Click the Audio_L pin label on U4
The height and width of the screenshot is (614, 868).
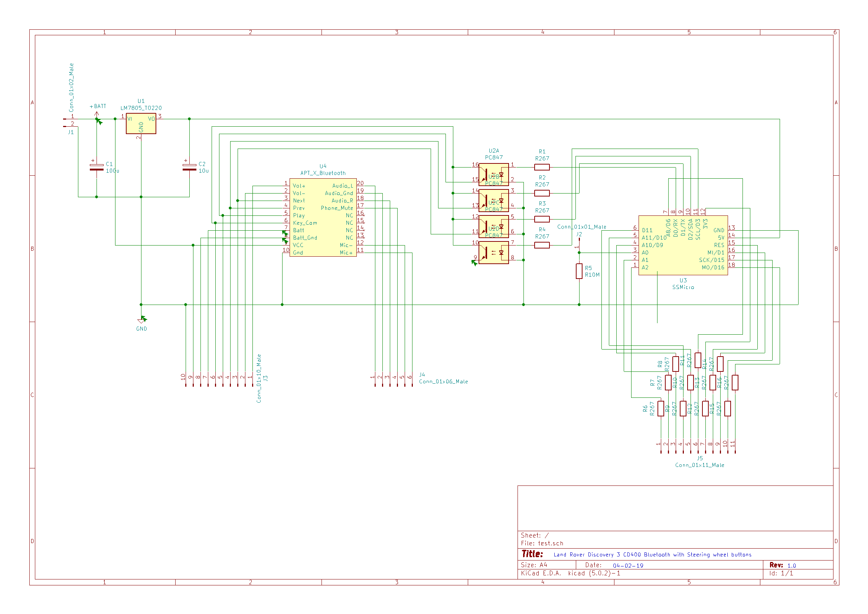343,186
